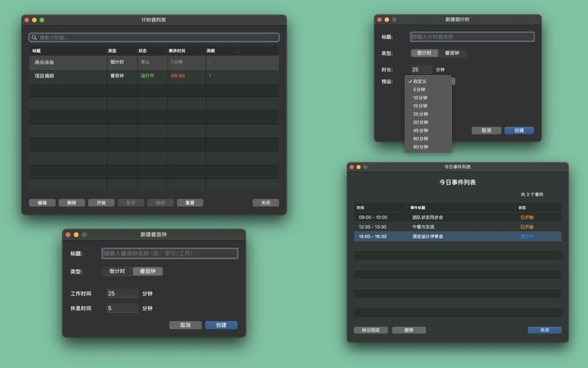The image size is (588, 368).
Task: Click 标记完成 in today's event list
Action: pos(370,330)
